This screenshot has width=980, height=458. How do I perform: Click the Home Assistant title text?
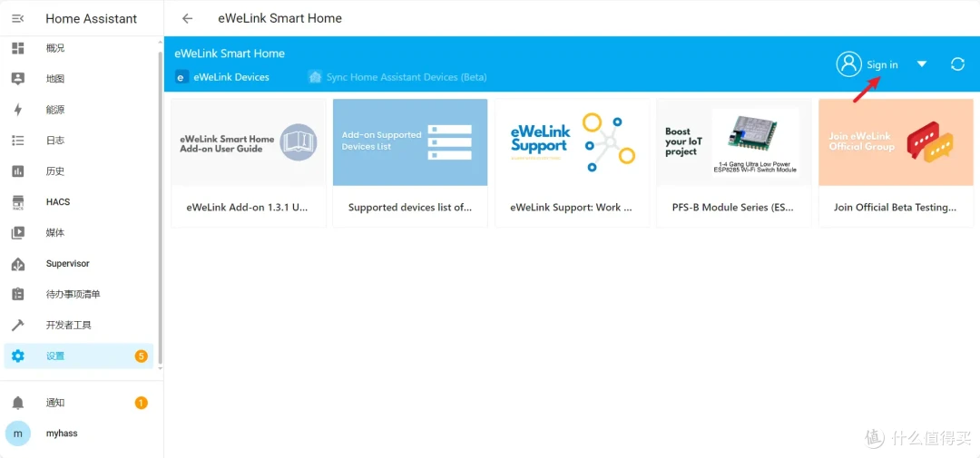point(92,19)
